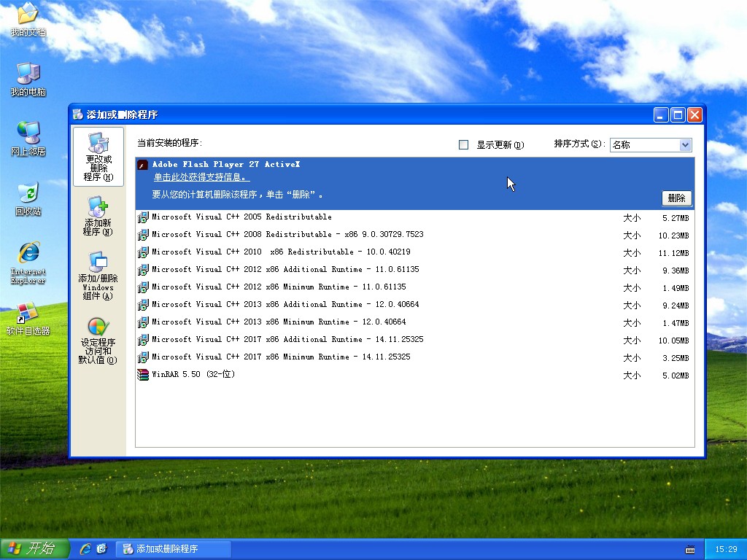Viewport: 747px width, 560px height.
Task: Click the 当前安装的程序 label
Action: coord(169,143)
